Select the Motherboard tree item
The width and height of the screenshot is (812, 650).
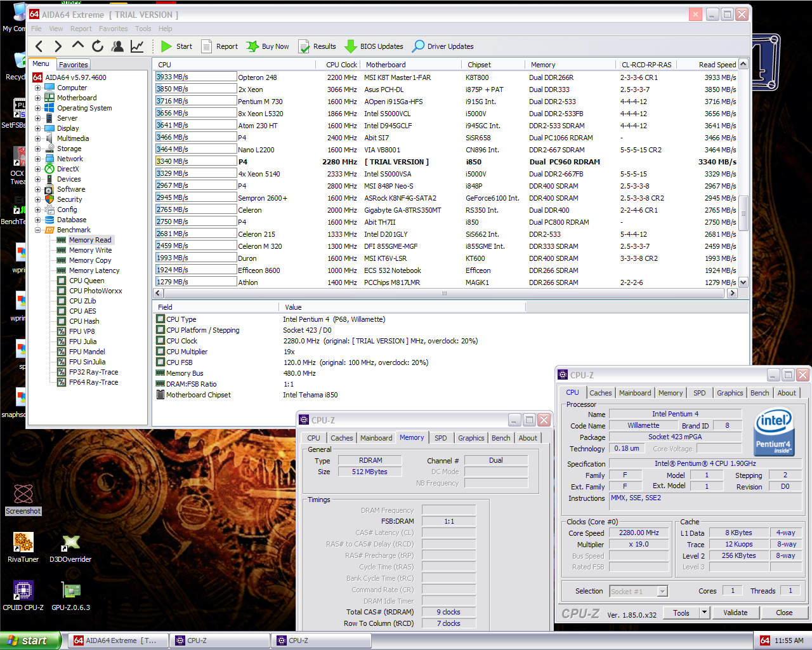(x=77, y=98)
